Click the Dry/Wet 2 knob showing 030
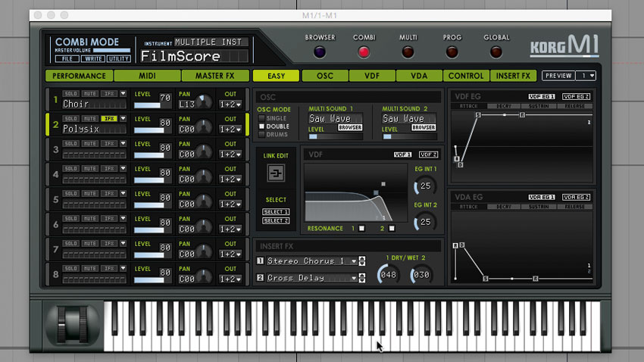This screenshot has width=644, height=362. tap(420, 275)
